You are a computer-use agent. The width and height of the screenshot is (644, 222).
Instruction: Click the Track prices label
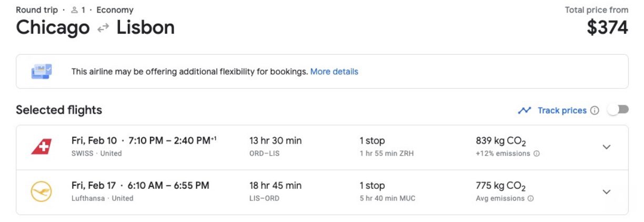pos(561,110)
